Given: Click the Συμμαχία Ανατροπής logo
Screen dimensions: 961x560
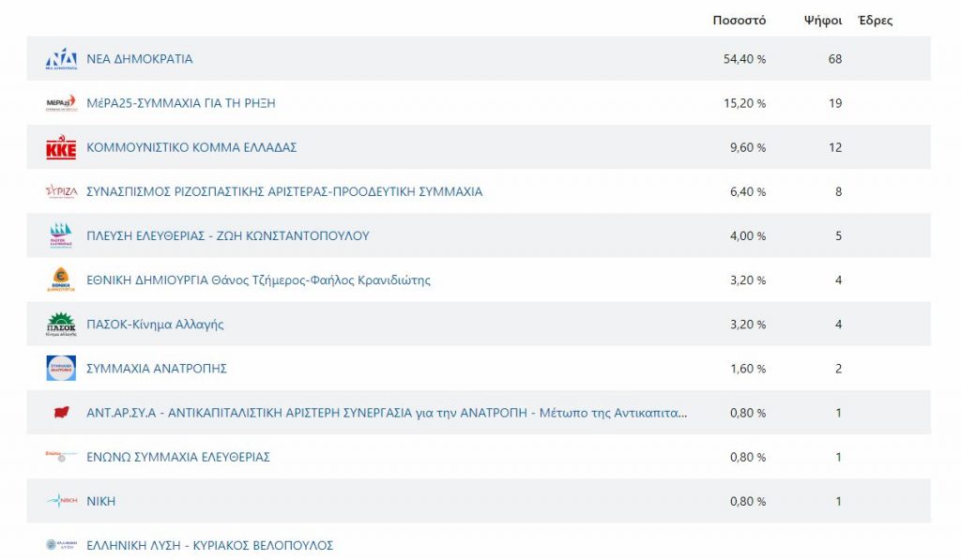Looking at the screenshot, I should click(x=61, y=369).
